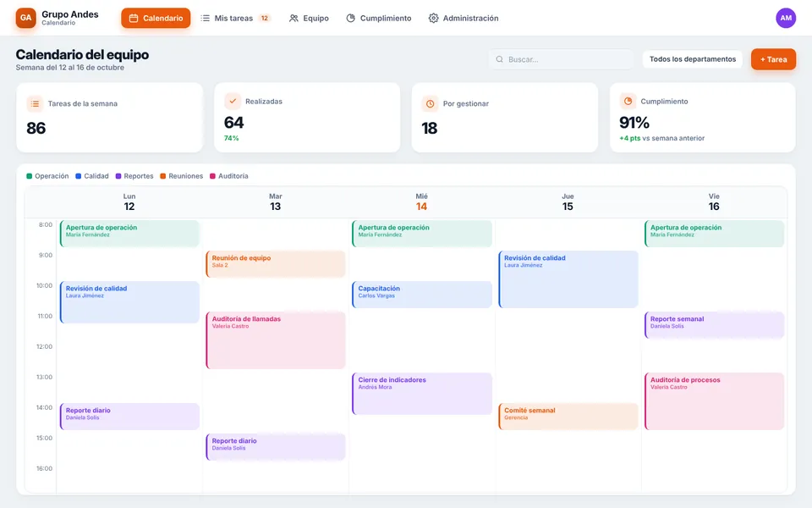Open the Equipo tab
The height and width of the screenshot is (508, 812).
310,18
